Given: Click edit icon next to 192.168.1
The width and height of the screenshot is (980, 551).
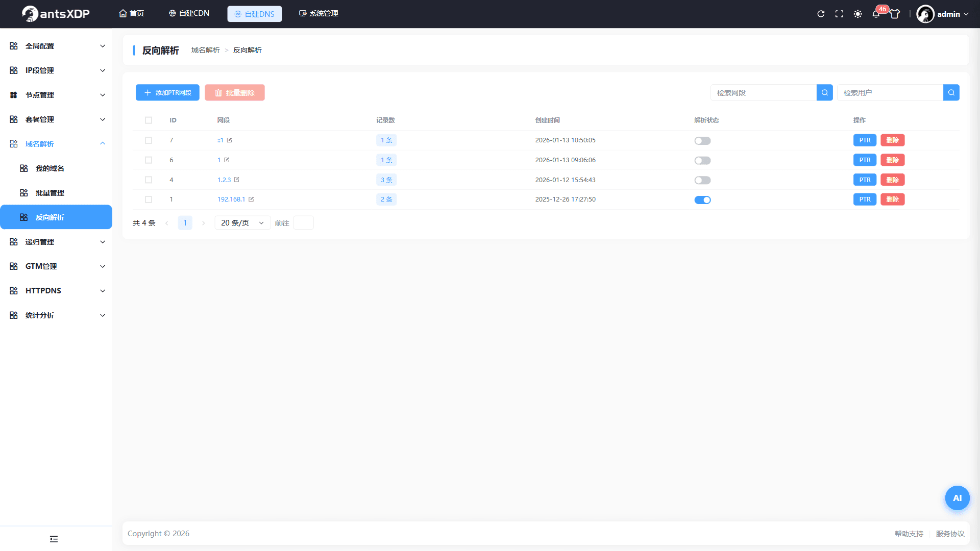Looking at the screenshot, I should tap(251, 199).
